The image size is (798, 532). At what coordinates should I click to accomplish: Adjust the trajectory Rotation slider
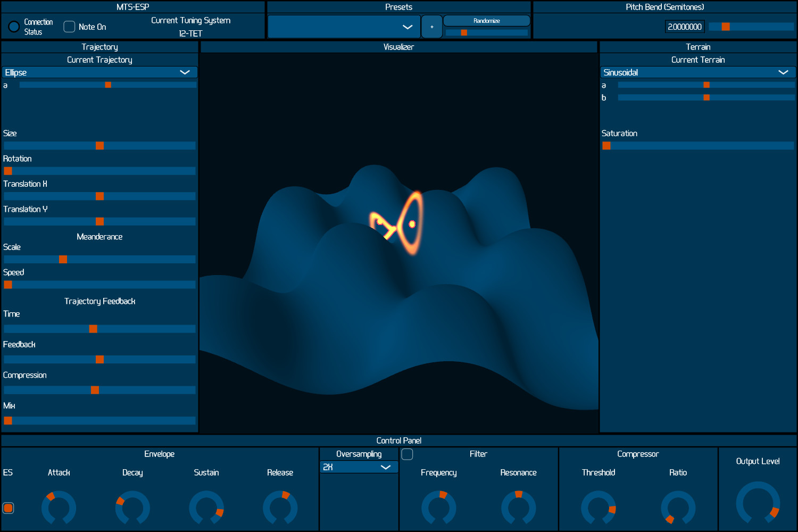point(99,171)
